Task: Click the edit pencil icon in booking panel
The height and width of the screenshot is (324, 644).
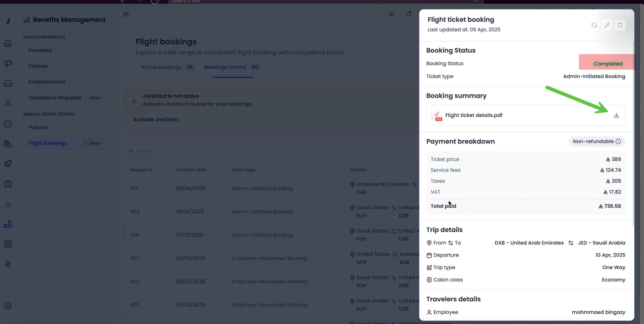Action: coord(607,25)
